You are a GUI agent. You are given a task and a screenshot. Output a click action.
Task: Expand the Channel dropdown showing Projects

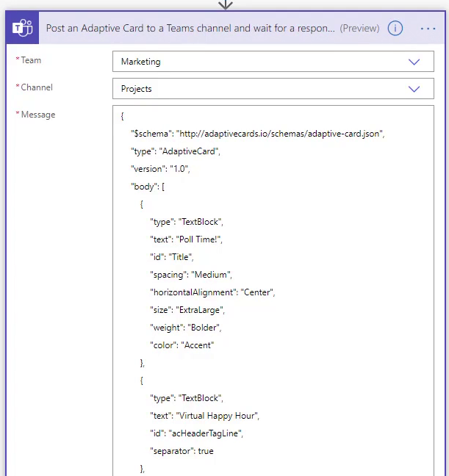273,89
